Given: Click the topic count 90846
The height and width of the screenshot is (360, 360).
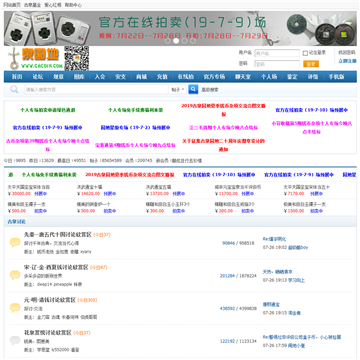Looking at the screenshot, I should tap(228, 243).
